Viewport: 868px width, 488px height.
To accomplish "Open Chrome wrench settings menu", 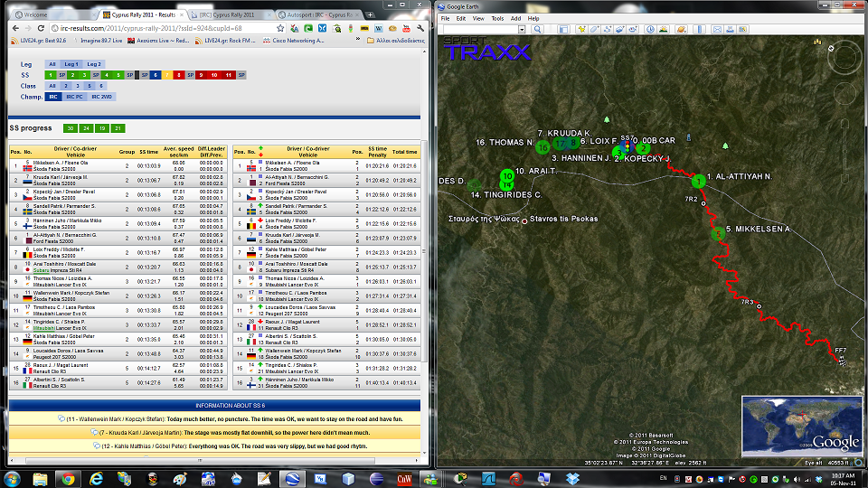I will [x=420, y=29].
